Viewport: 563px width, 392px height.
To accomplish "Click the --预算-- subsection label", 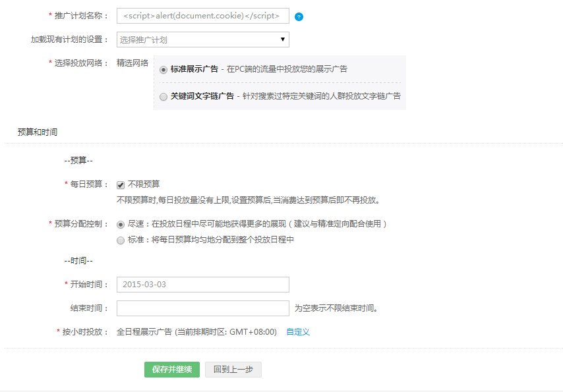I will point(78,161).
